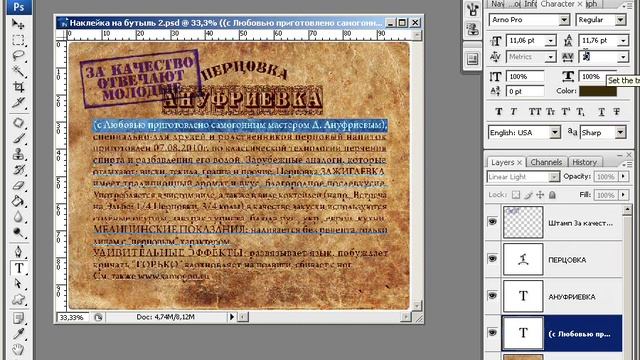
Task: Select the ПЕРЦОВКА layer thumbnail
Action: pos(523,259)
